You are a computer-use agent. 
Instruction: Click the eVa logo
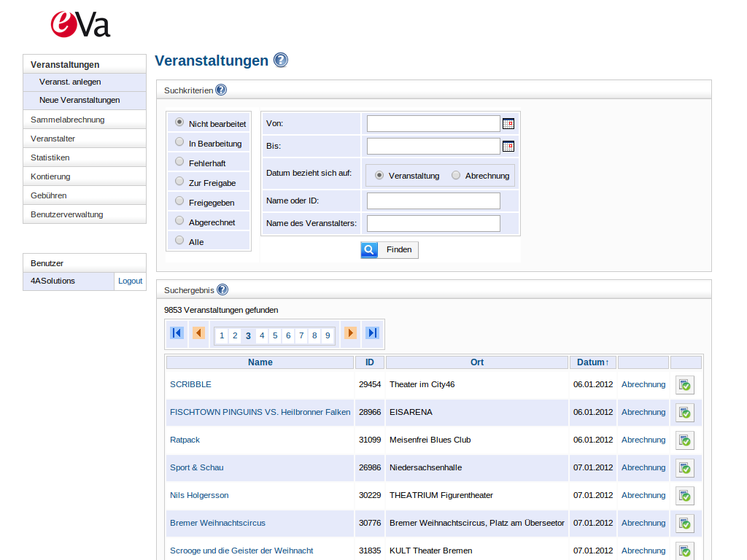click(80, 25)
